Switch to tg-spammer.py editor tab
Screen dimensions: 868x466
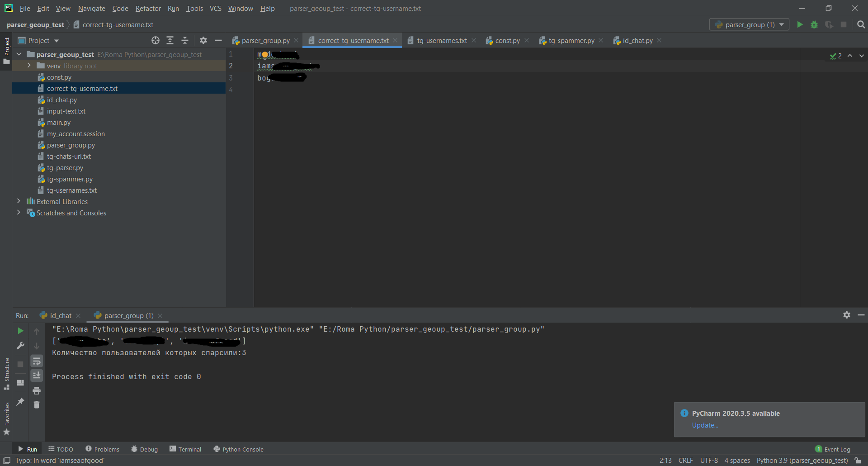click(571, 41)
